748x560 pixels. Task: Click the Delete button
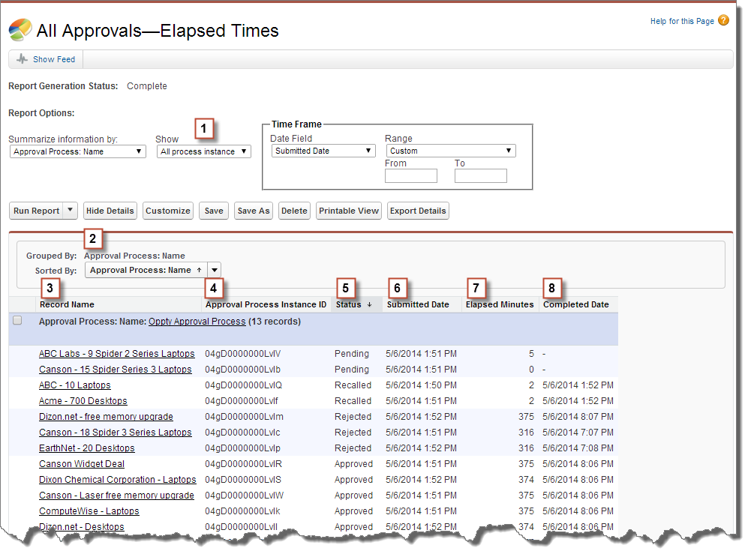(294, 211)
